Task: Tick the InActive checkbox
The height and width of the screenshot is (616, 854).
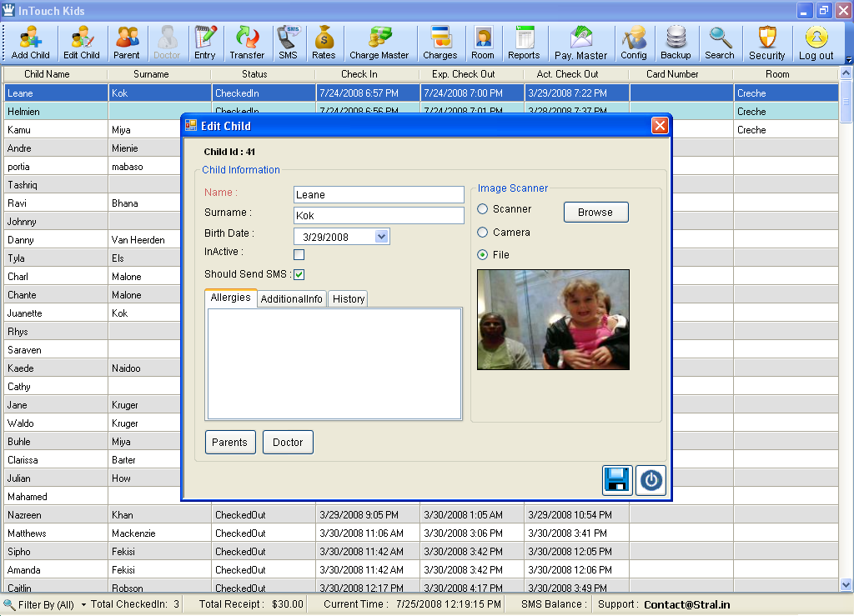Action: 299,254
